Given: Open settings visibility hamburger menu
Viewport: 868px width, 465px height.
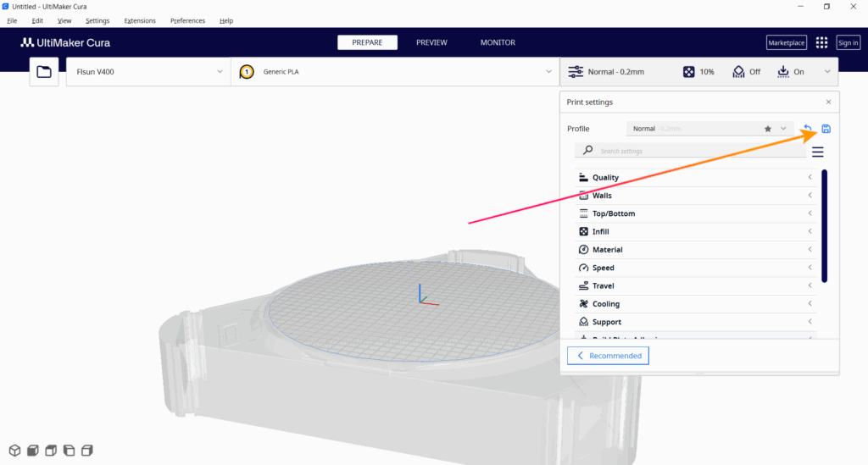Looking at the screenshot, I should tap(818, 152).
